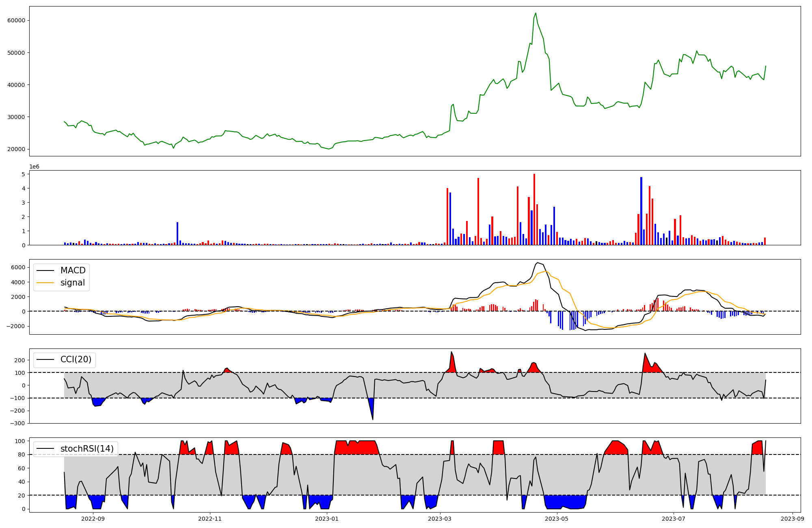Click the 2023-05 x-axis date label
Viewport: 812px width, 528px height.
coord(557,519)
